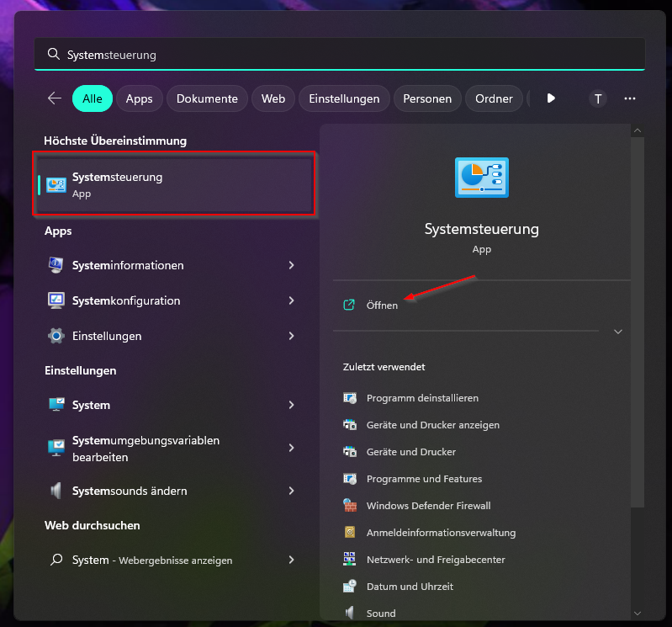Click Geräte und Drucker anzeigen icon
Image resolution: width=672 pixels, height=627 pixels.
[x=350, y=424]
